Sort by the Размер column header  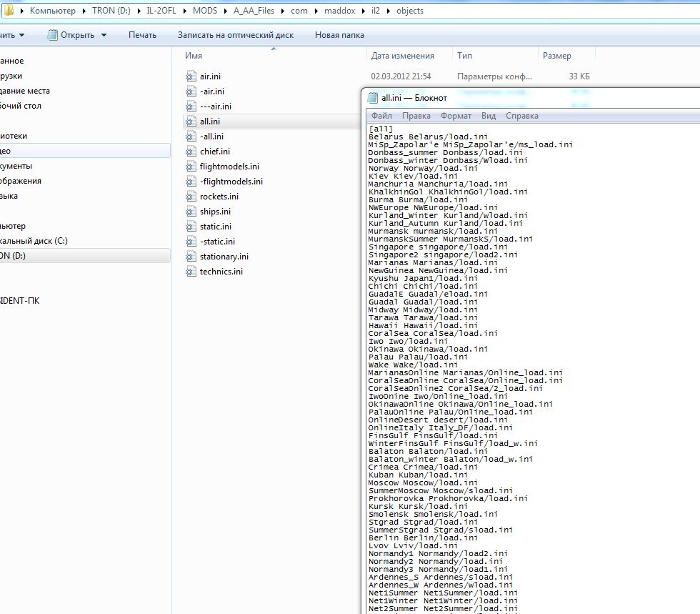(556, 56)
